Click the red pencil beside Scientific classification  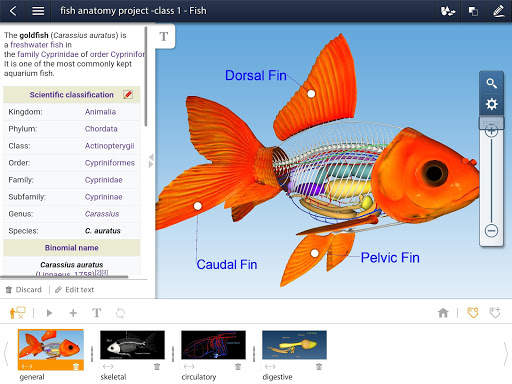(128, 95)
